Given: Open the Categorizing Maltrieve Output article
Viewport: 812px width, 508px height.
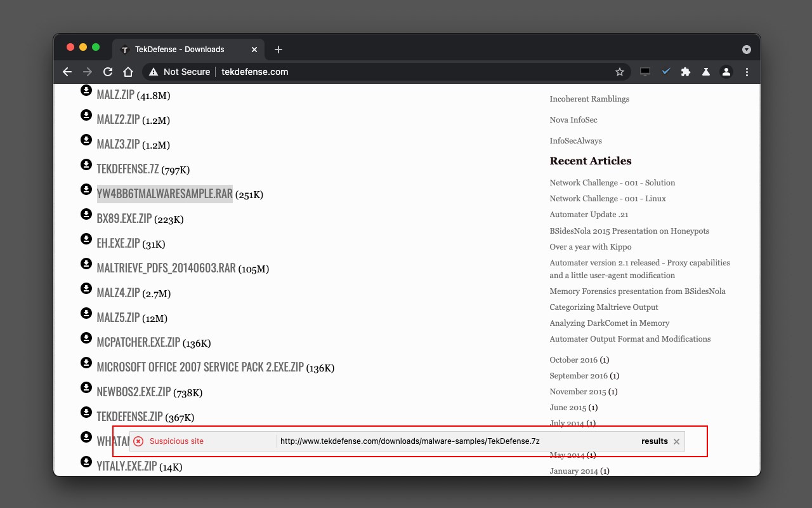Looking at the screenshot, I should pos(603,307).
